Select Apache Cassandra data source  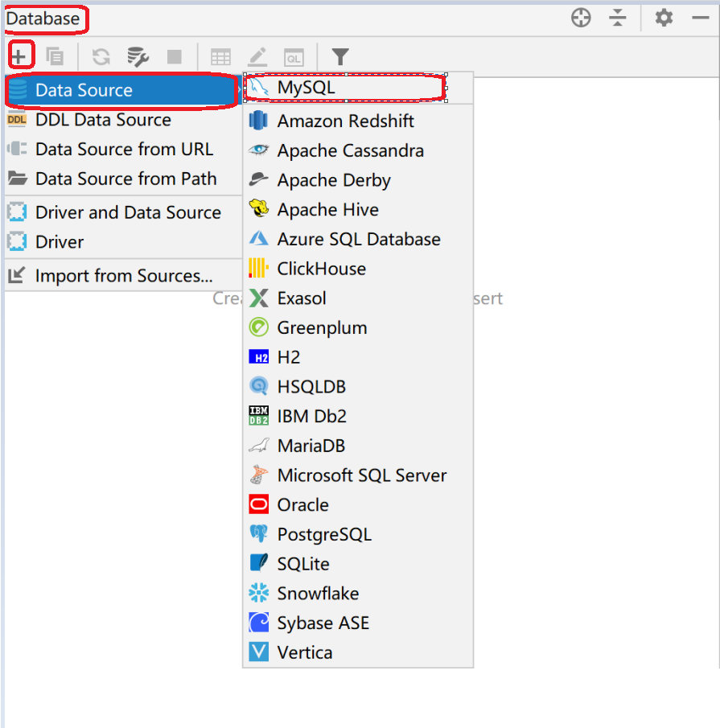(x=358, y=150)
